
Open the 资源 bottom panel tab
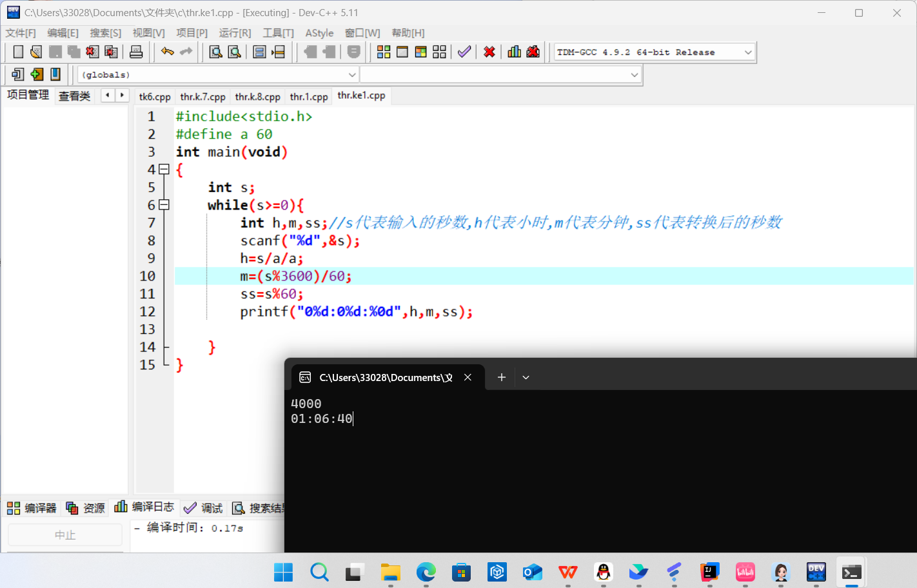(86, 508)
